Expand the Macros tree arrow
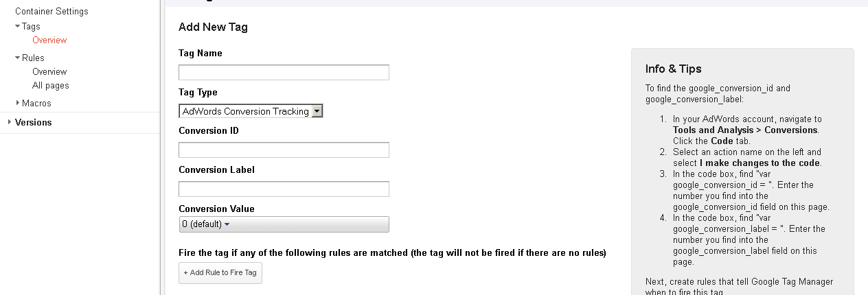Viewport: 868px width, 295px height. pos(17,103)
